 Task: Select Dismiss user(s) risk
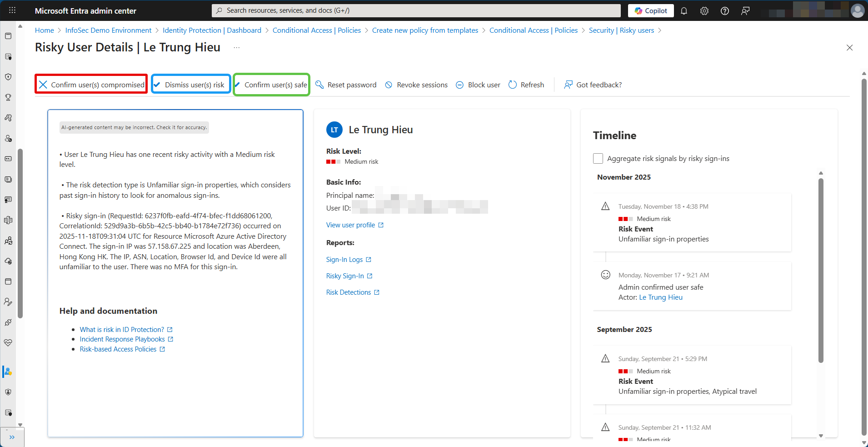(190, 85)
